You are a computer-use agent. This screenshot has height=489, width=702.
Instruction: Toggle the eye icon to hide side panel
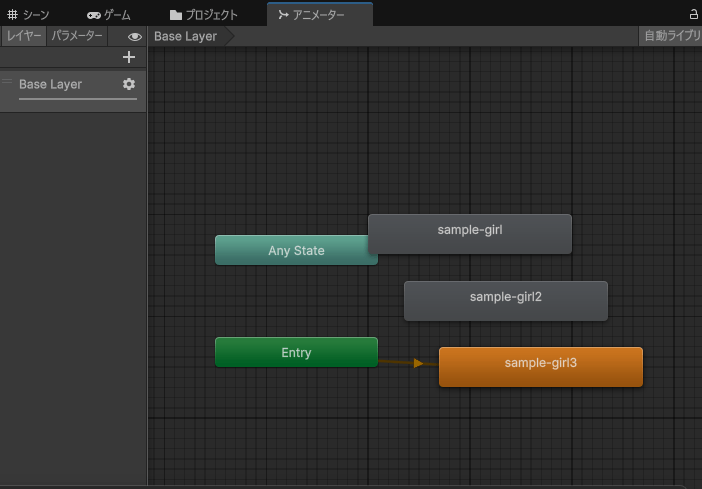135,37
